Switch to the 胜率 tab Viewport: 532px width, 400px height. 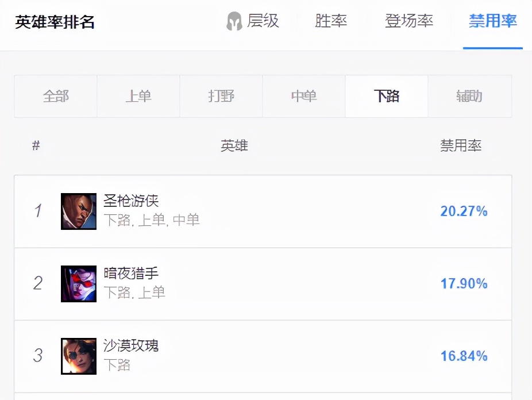pos(331,21)
